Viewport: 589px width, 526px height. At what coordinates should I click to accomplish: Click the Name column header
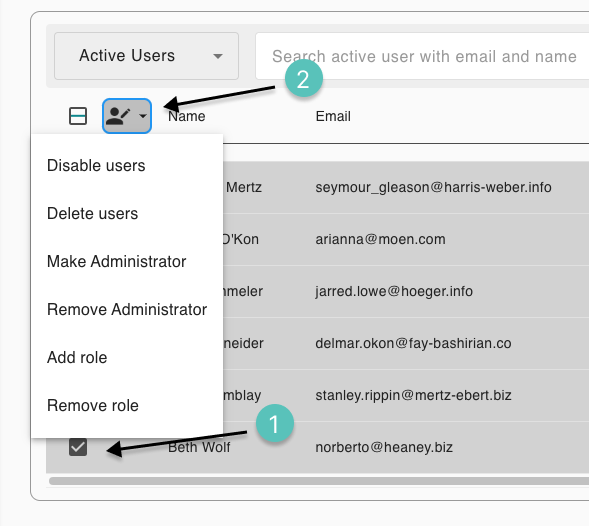(x=187, y=116)
